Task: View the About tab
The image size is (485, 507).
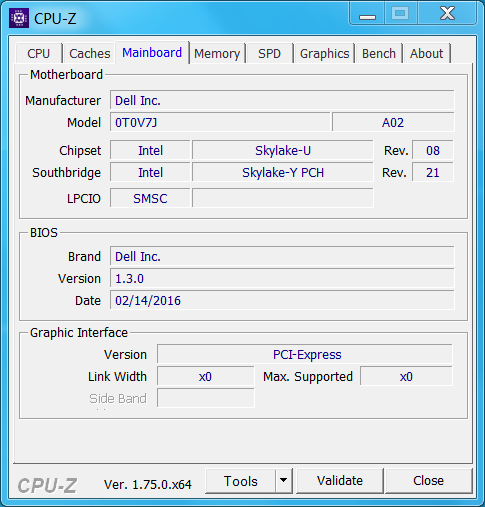Action: (x=427, y=54)
